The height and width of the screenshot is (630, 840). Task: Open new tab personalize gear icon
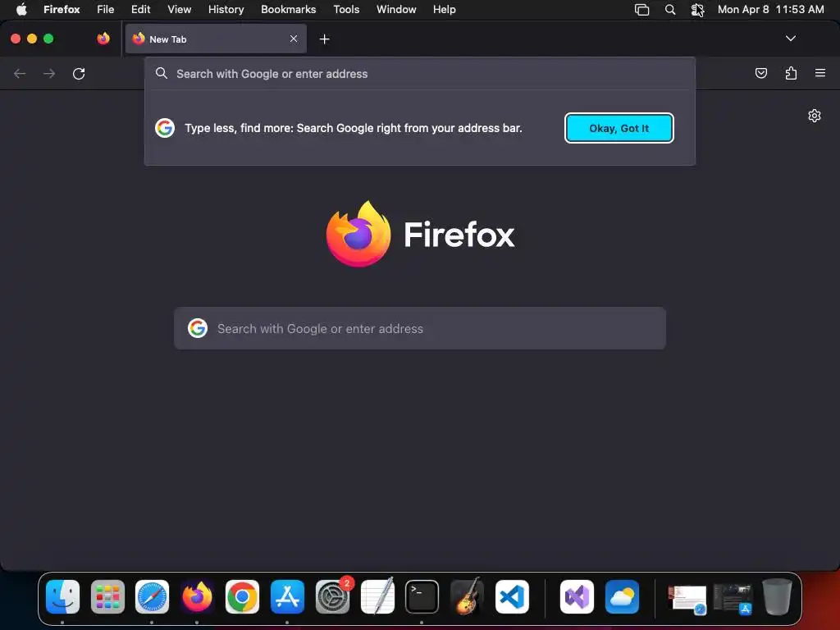point(815,116)
